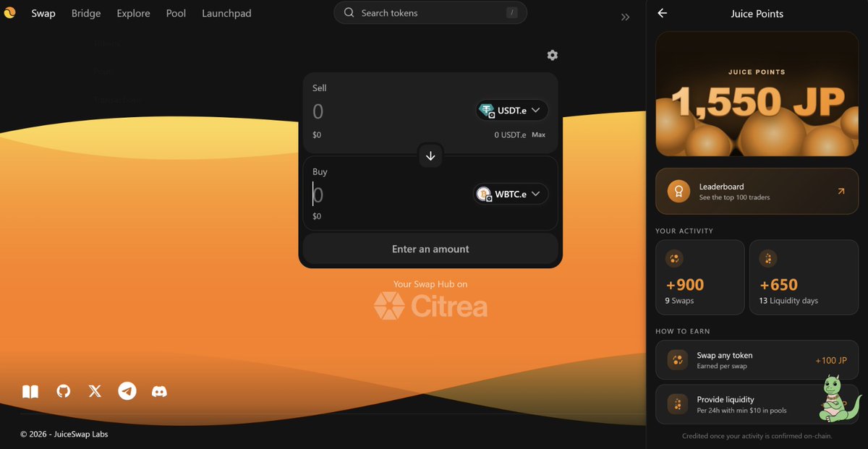The image size is (868, 449).
Task: Open the Discord icon link
Action: coord(159,391)
